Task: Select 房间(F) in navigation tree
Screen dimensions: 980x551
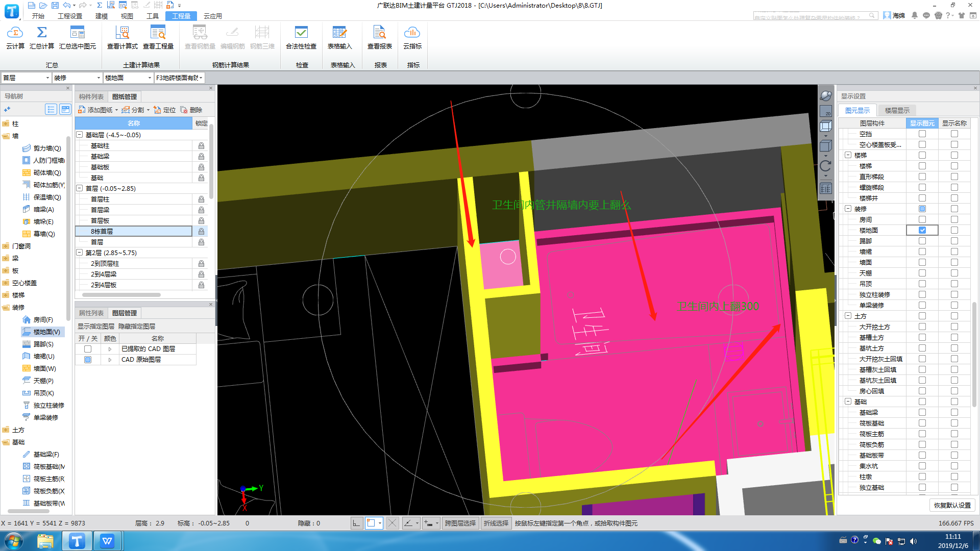Action: [39, 320]
